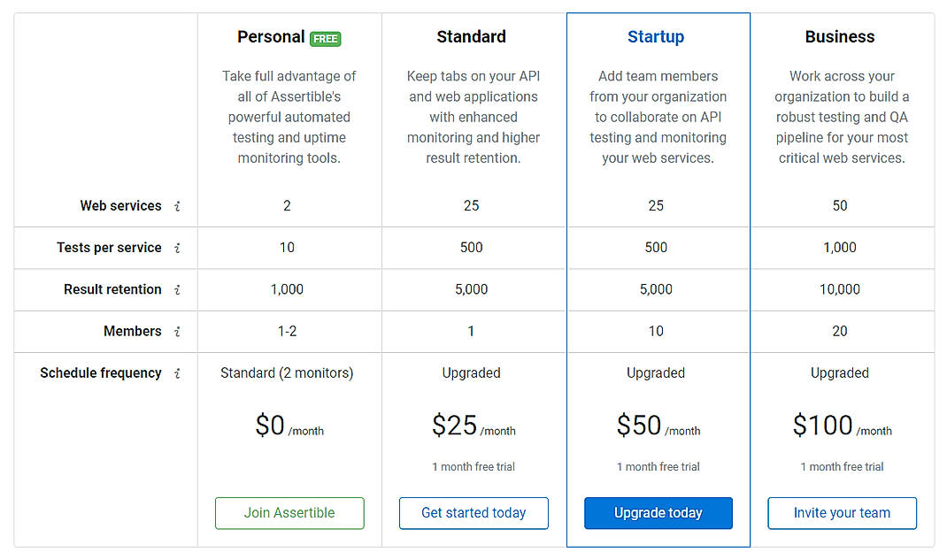Viewport: 947px width, 560px height.
Task: Click the Web services info icon
Action: (x=177, y=205)
